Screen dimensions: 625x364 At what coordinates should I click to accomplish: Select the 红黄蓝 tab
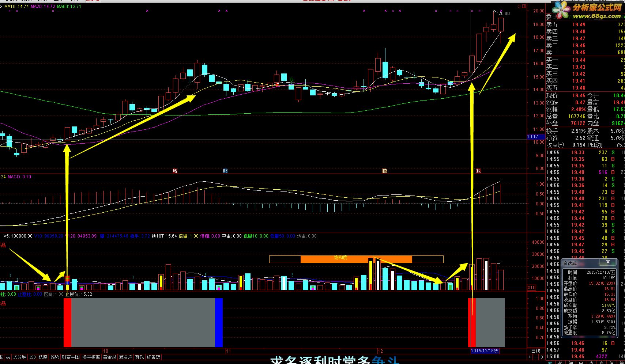coord(154,357)
